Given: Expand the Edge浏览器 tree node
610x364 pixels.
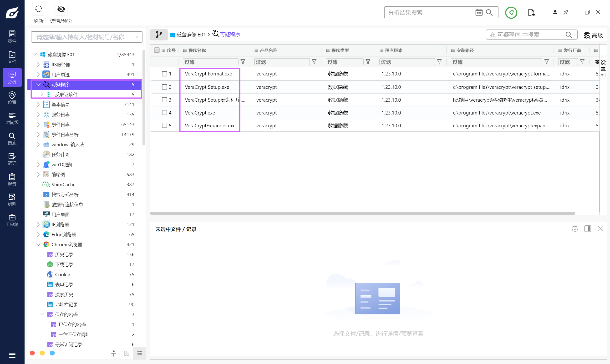Looking at the screenshot, I should [38, 234].
